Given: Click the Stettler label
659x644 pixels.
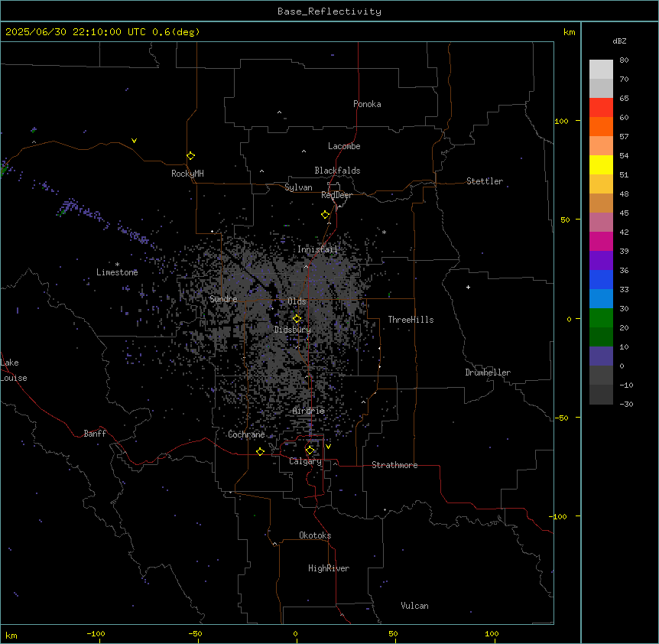Looking at the screenshot, I should pyautogui.click(x=485, y=181).
